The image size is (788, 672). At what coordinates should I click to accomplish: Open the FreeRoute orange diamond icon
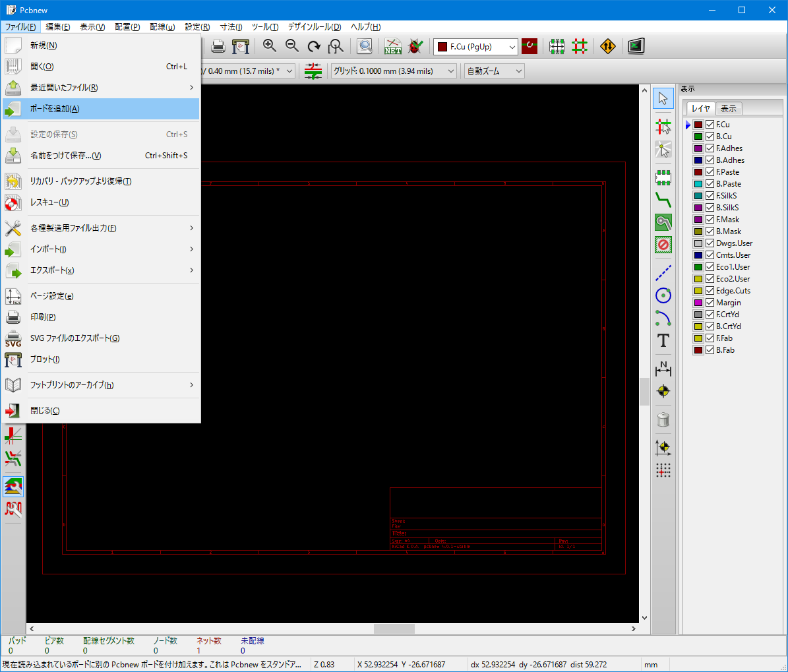[x=607, y=46]
